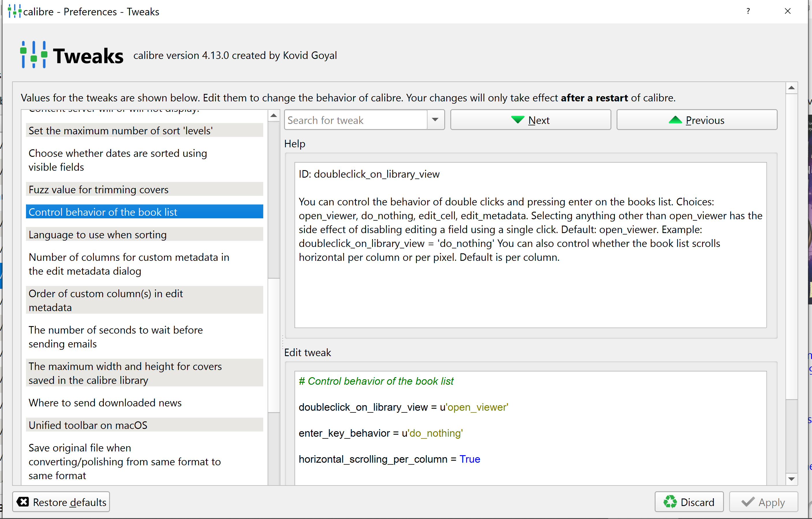Click the green up arrow on Previous
Screen dimensions: 812x519
675,120
